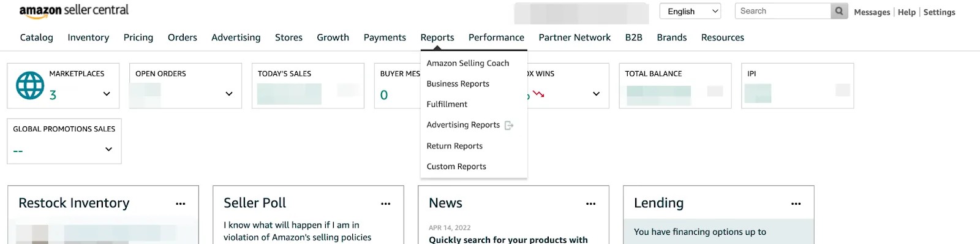The image size is (980, 244).
Task: Select Amazon Selling Coach from Reports
Action: click(468, 63)
